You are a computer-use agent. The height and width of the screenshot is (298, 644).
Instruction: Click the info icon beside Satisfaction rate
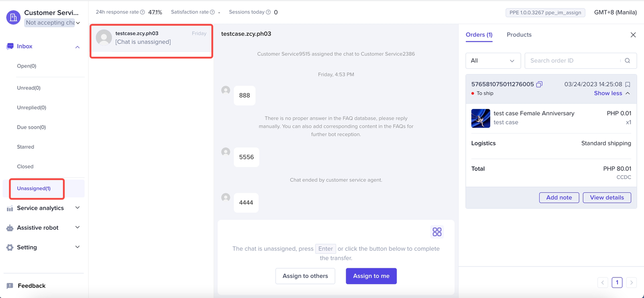click(x=212, y=12)
